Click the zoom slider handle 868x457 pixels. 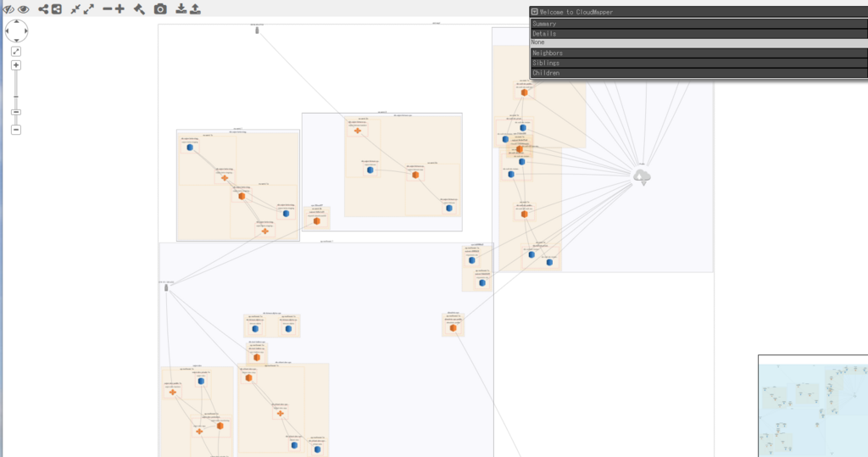click(16, 112)
